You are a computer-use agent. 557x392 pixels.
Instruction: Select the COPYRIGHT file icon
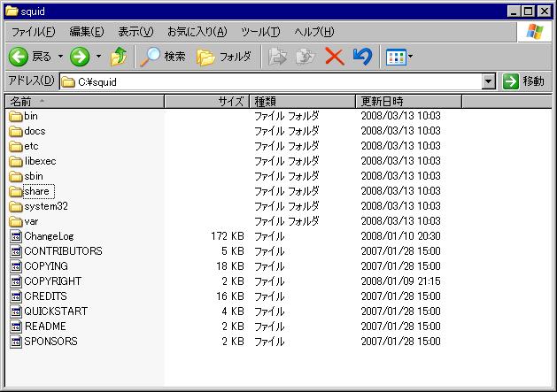click(16, 281)
